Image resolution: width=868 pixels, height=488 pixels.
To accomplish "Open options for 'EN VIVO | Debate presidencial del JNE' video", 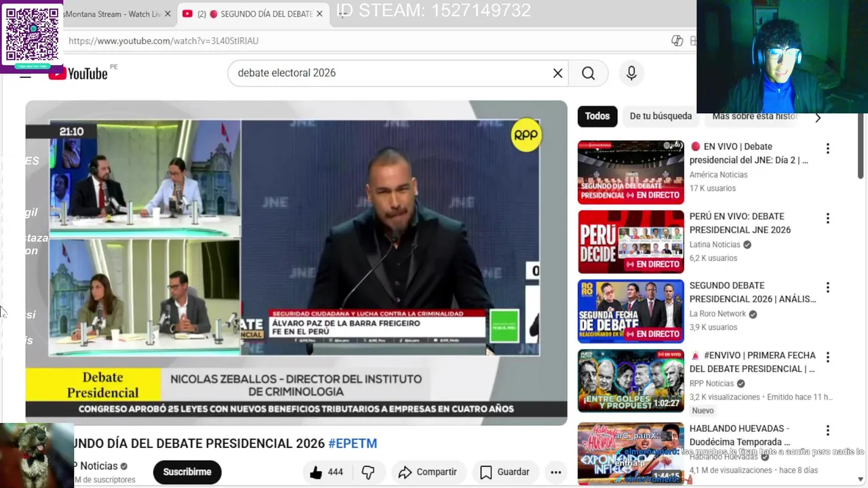I will [x=827, y=148].
